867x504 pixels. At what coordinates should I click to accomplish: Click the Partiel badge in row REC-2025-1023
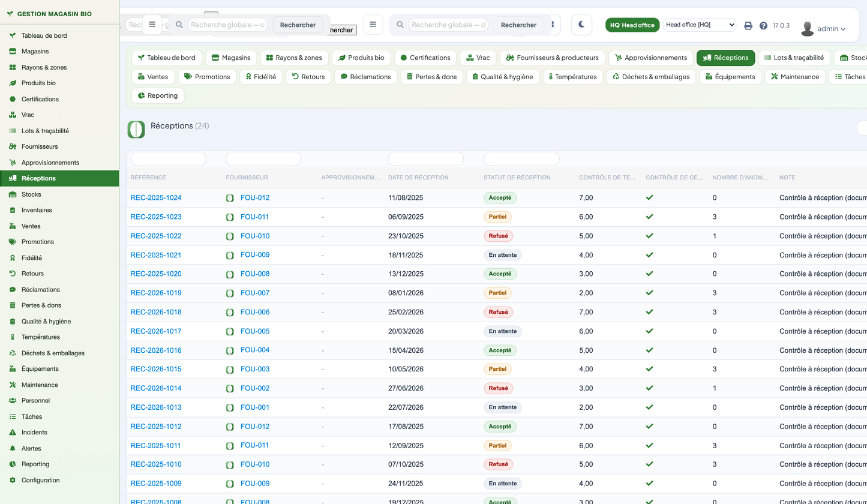point(497,217)
